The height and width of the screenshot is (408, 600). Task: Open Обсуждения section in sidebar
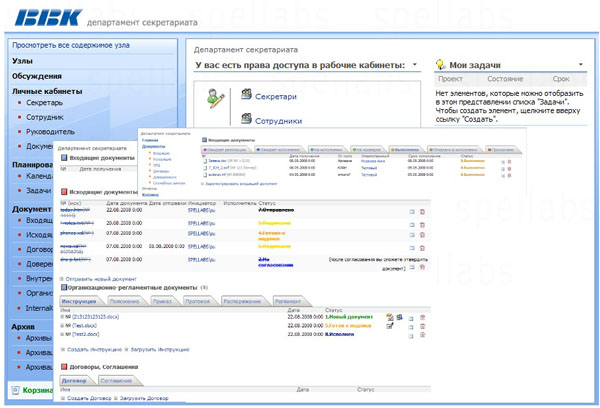click(x=37, y=76)
